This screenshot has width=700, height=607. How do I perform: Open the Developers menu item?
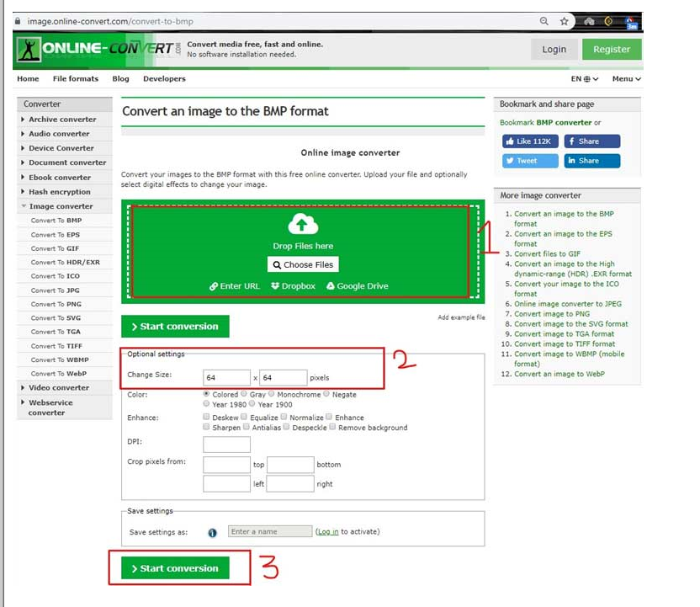pyautogui.click(x=164, y=78)
